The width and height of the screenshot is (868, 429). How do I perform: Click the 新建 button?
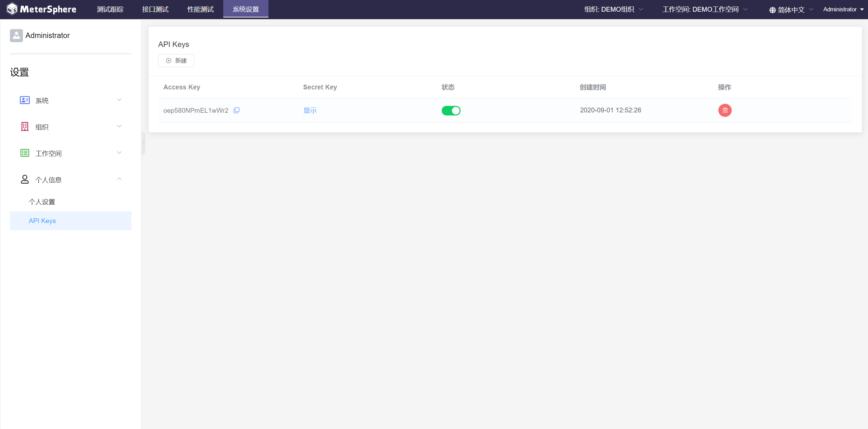tap(176, 61)
